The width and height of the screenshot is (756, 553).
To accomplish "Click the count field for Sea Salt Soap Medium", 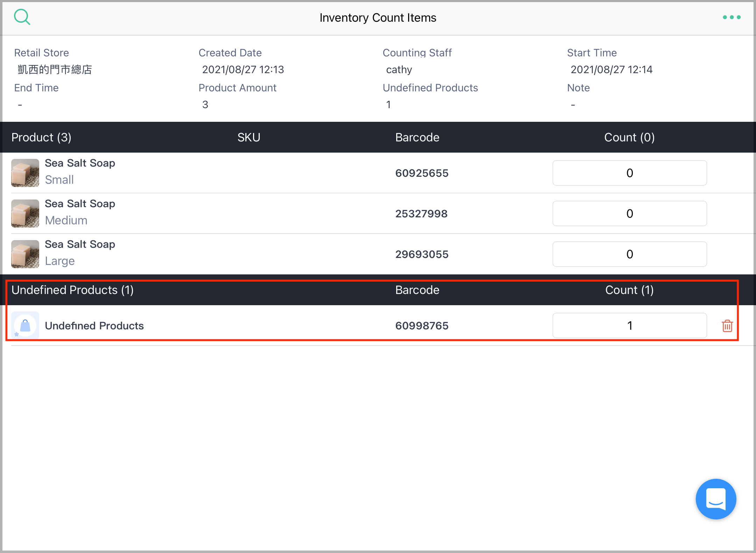I will (629, 213).
